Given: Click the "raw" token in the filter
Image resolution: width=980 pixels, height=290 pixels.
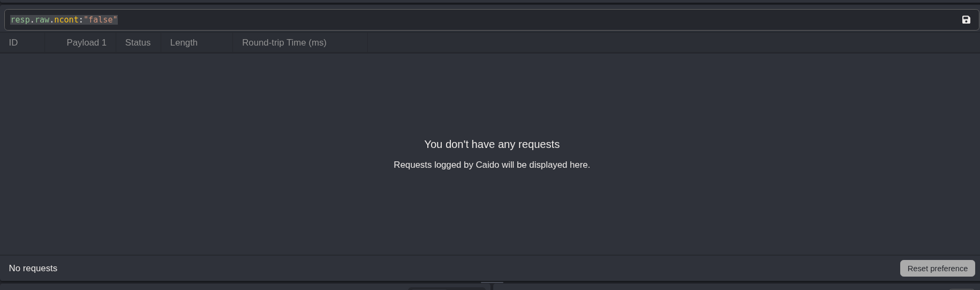Looking at the screenshot, I should (x=42, y=20).
